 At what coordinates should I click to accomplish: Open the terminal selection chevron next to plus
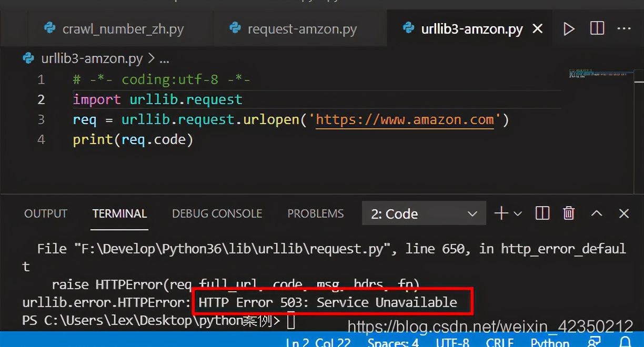(519, 213)
